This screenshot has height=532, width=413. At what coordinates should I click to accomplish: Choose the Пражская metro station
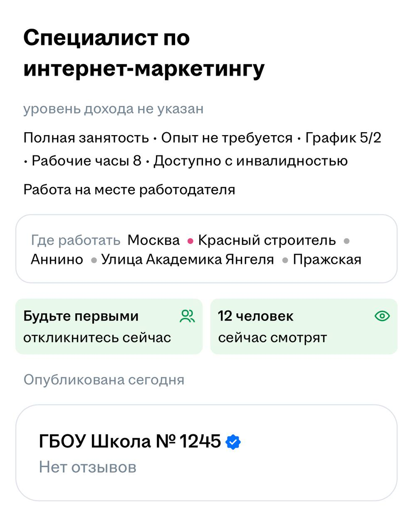click(327, 260)
